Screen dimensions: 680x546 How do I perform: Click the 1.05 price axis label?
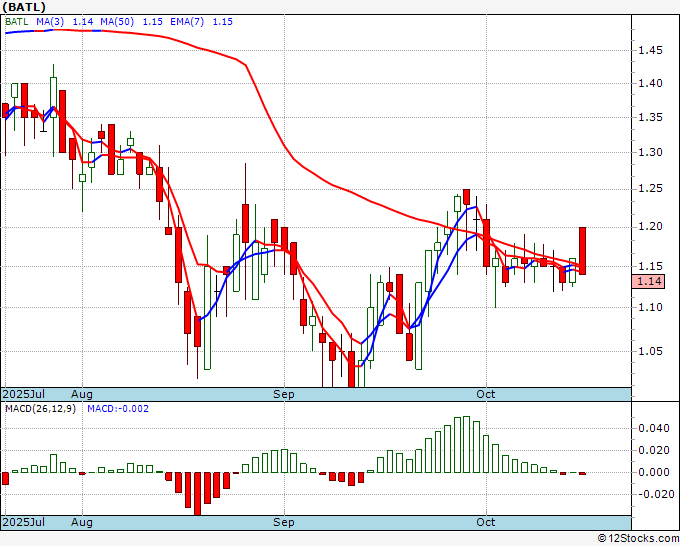coord(651,351)
